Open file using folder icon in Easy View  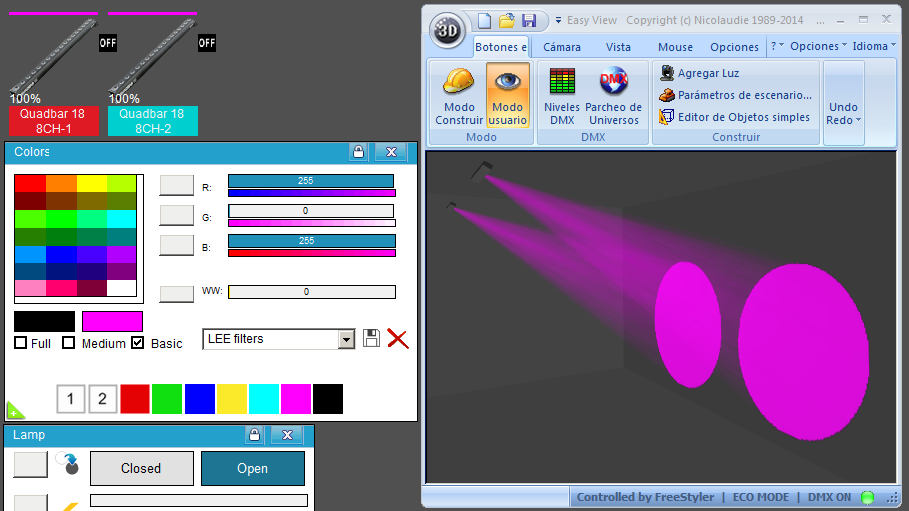[507, 21]
